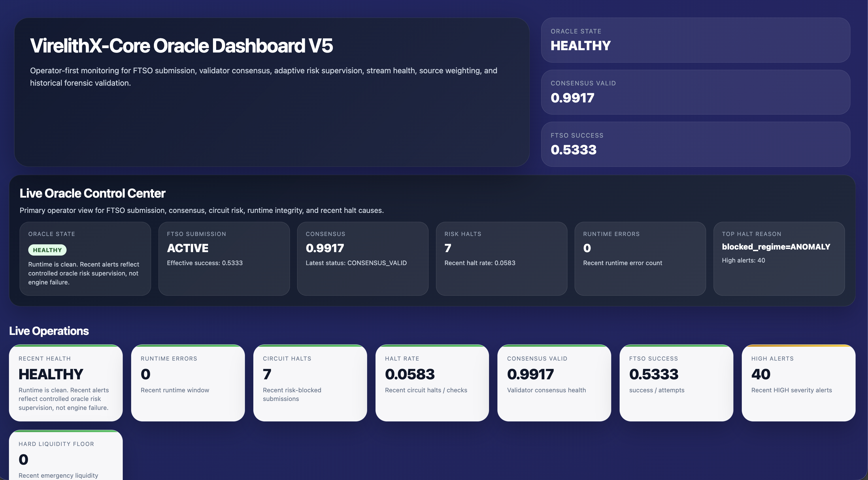Viewport: 868px width, 480px height.
Task: Click Recent risk-blocked submissions caption
Action: click(x=292, y=394)
